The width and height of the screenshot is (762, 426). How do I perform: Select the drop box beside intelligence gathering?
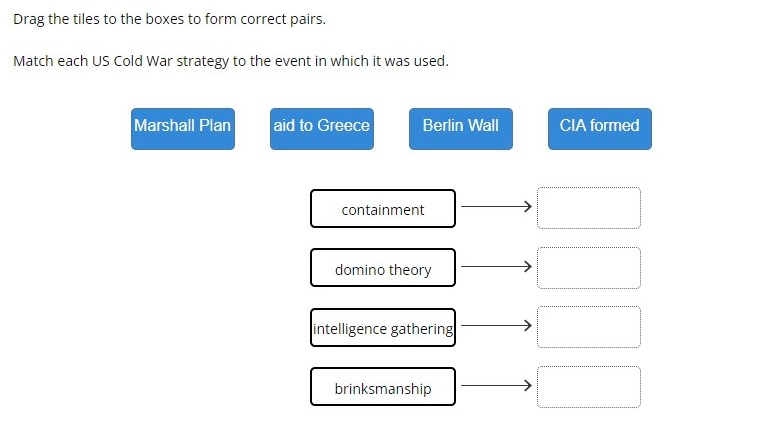(x=589, y=327)
